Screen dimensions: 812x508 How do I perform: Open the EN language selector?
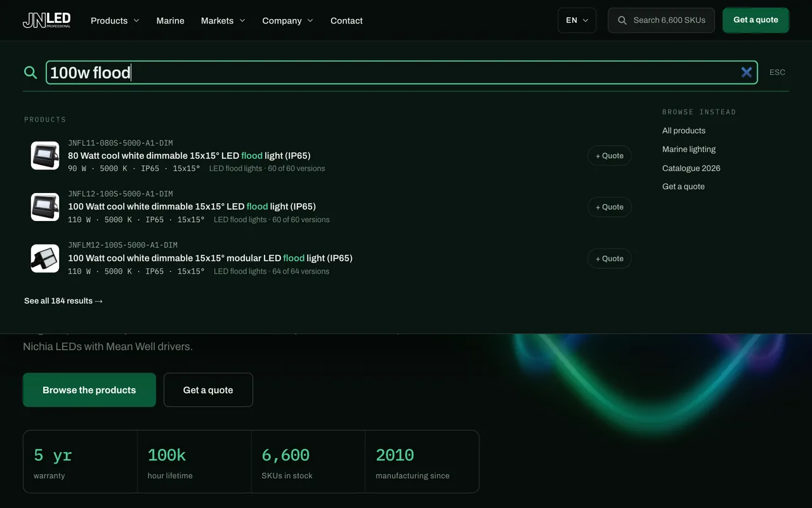point(577,20)
